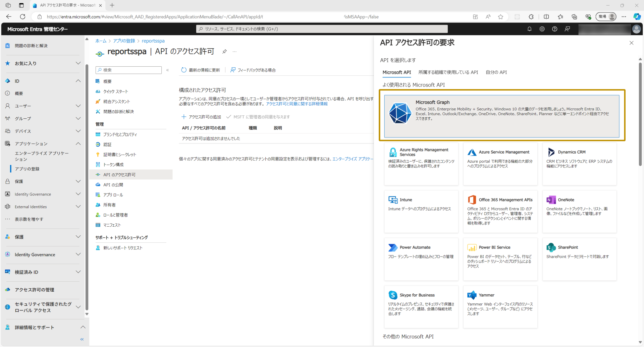Screen dimensions: 644x347
Task: Switch to 所属する組織で使用している API tab
Action: tap(448, 72)
